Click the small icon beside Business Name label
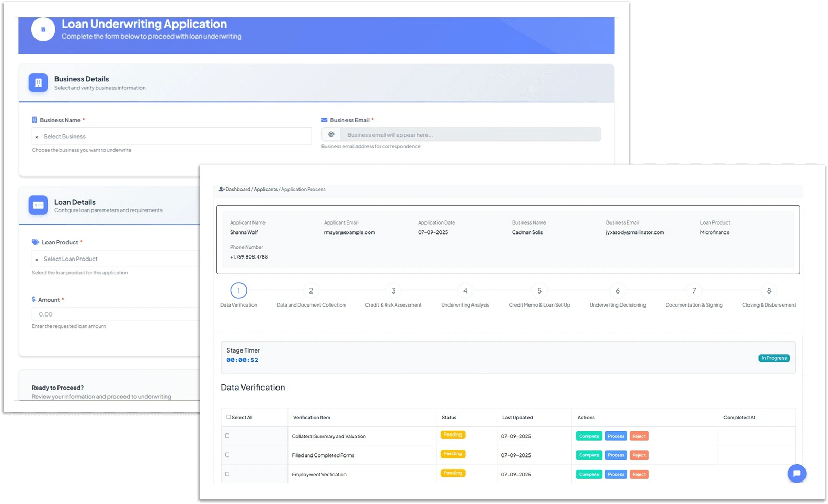Screen dimensions: 828x504 click(34, 120)
